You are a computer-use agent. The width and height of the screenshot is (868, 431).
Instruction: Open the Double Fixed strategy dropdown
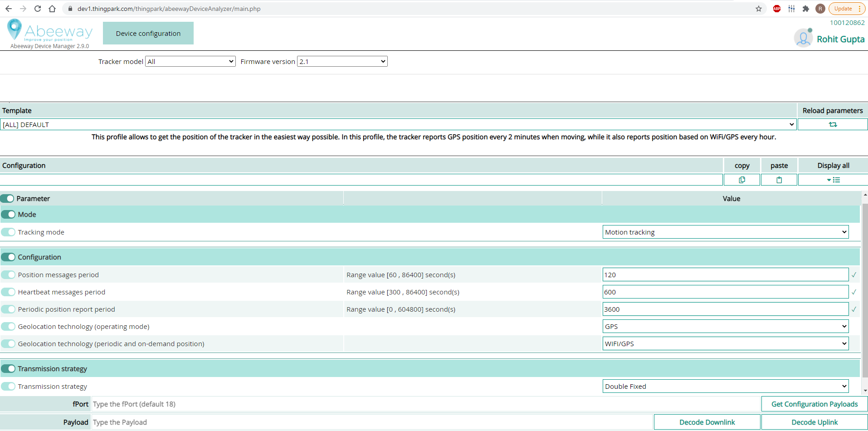point(726,387)
